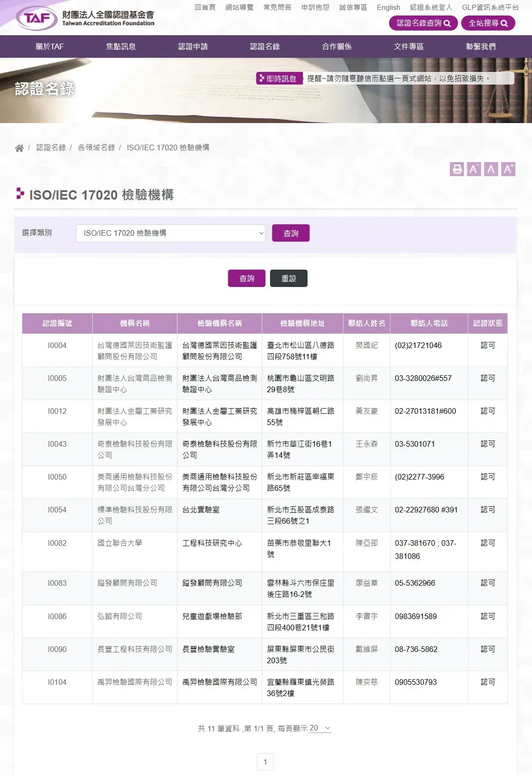Open GLP資訊系統平台 link
This screenshot has width=532, height=775.
coord(490,8)
